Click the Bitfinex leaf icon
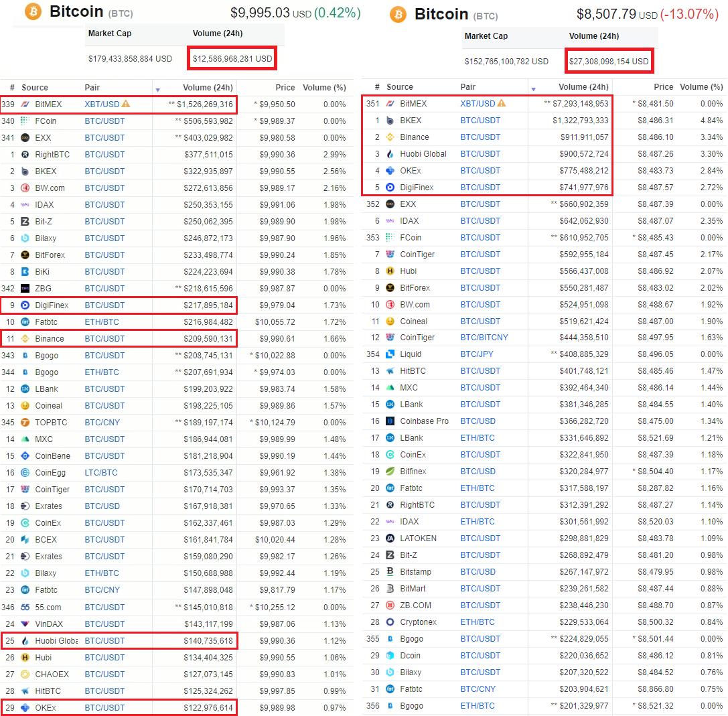Viewport: 728px width, 716px height. 390,472
